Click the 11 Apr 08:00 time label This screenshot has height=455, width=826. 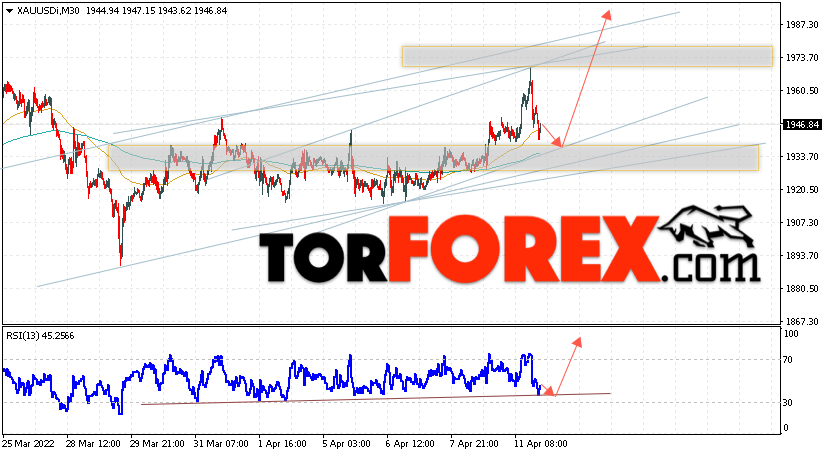[x=542, y=443]
